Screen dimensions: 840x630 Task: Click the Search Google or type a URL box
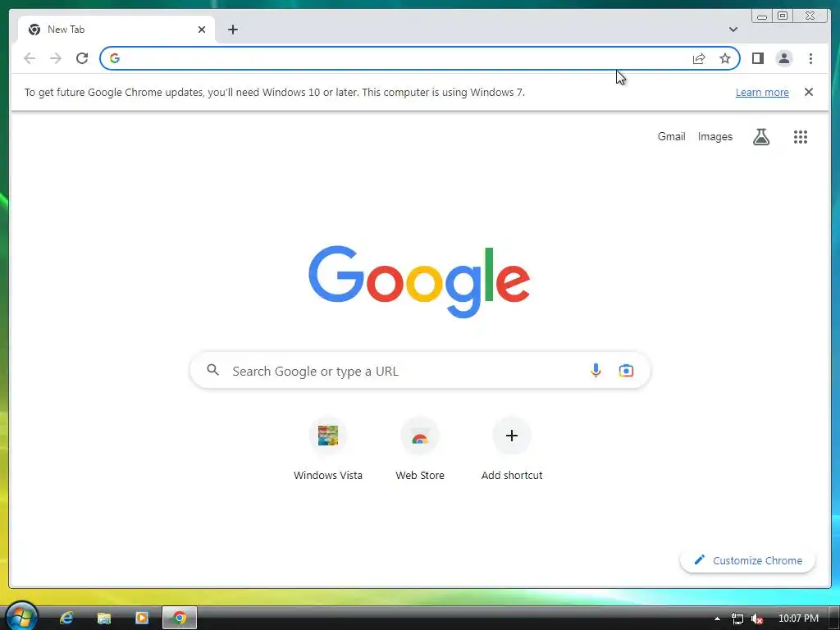420,370
